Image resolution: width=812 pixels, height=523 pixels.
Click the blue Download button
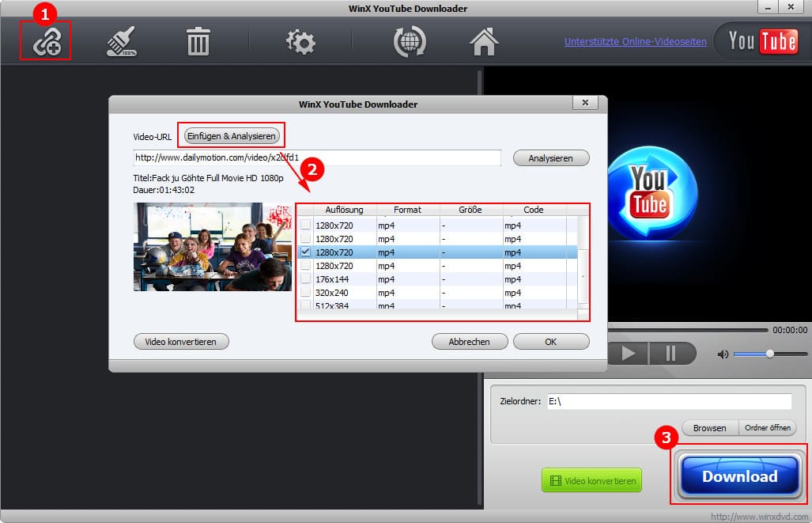[739, 476]
